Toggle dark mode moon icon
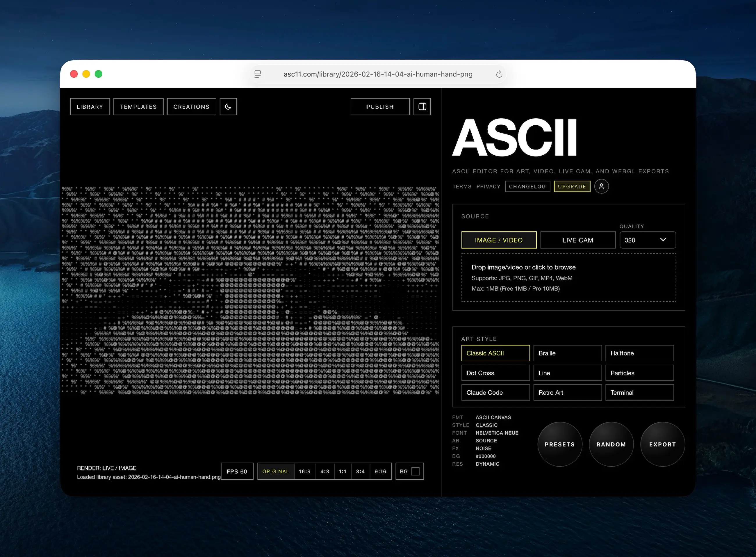 [228, 106]
